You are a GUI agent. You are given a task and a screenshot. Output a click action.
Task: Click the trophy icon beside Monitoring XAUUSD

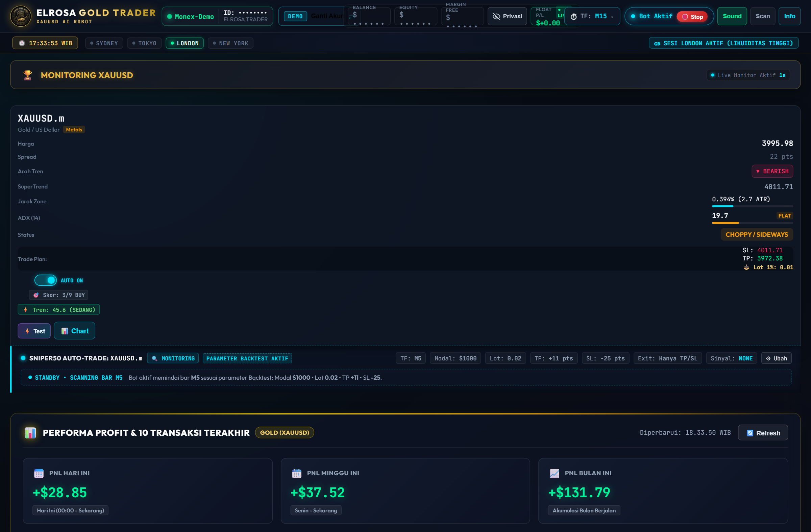click(x=28, y=75)
